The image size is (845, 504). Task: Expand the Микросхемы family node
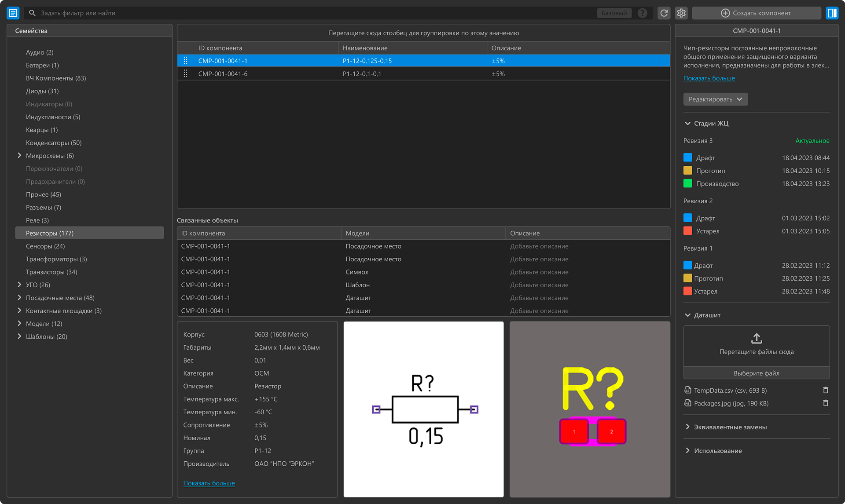19,156
